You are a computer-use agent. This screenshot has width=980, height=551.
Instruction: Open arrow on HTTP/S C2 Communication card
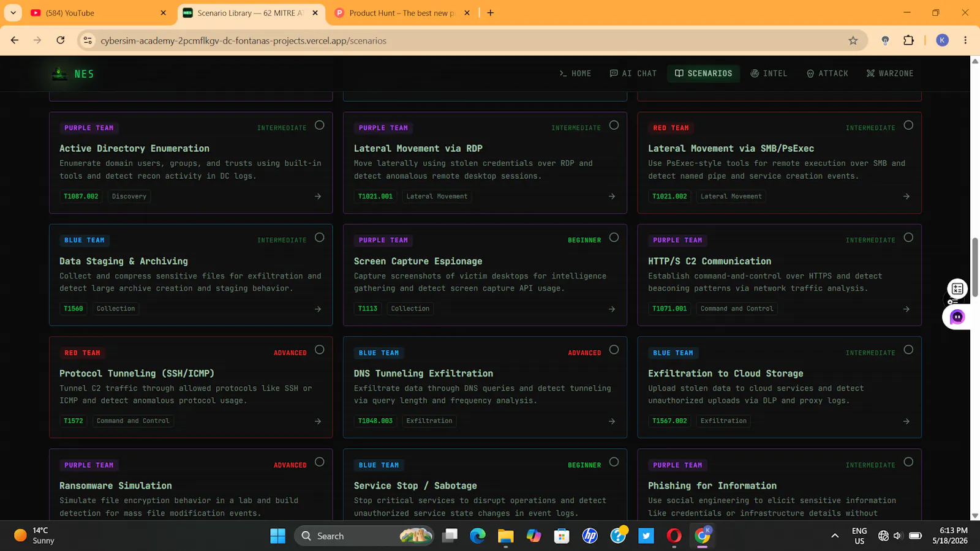click(x=907, y=309)
